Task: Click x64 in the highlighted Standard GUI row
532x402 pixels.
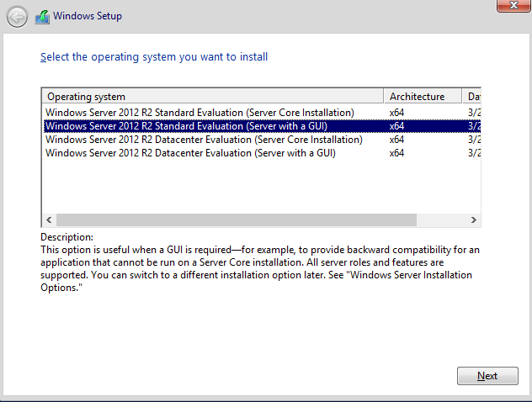Action: 396,126
